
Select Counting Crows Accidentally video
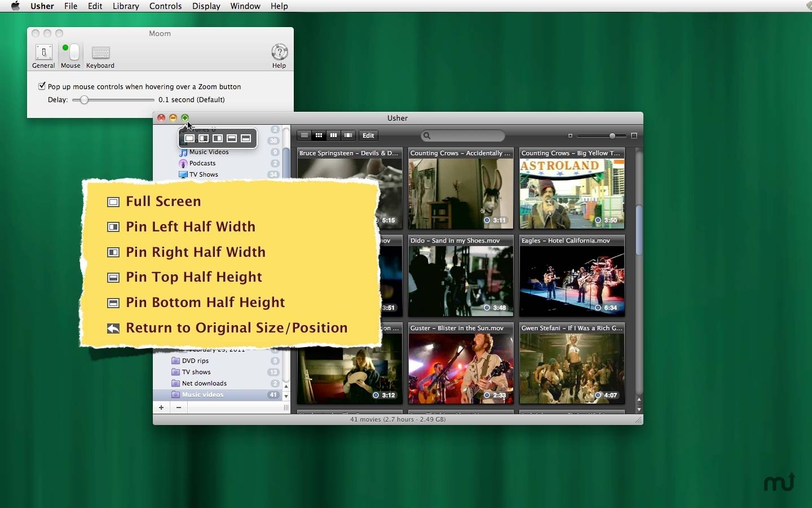coord(461,189)
